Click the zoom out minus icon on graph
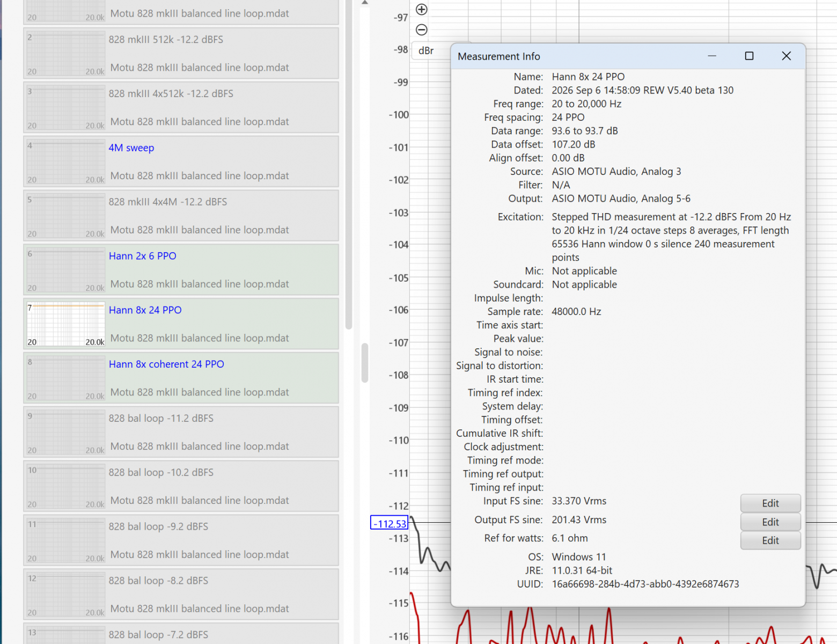The height and width of the screenshot is (644, 837). [x=422, y=30]
